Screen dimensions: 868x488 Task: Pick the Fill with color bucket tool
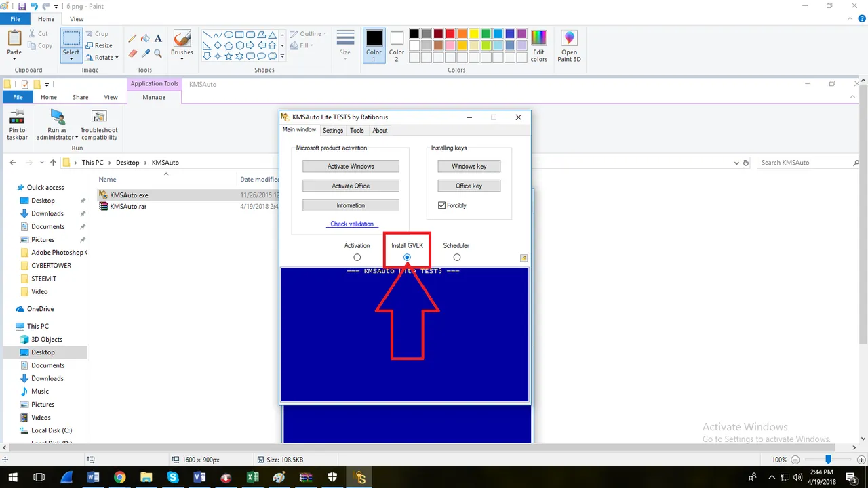pyautogui.click(x=145, y=39)
